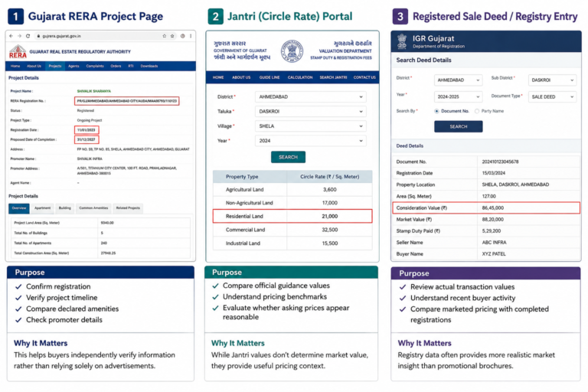Click the browser forward arrow in RERA page
The width and height of the screenshot is (588, 392).
[19, 36]
